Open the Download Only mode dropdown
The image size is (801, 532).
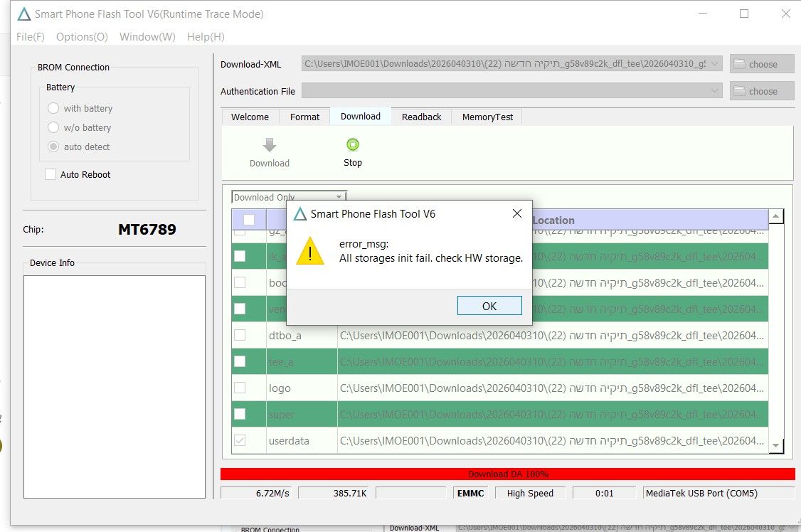click(289, 197)
